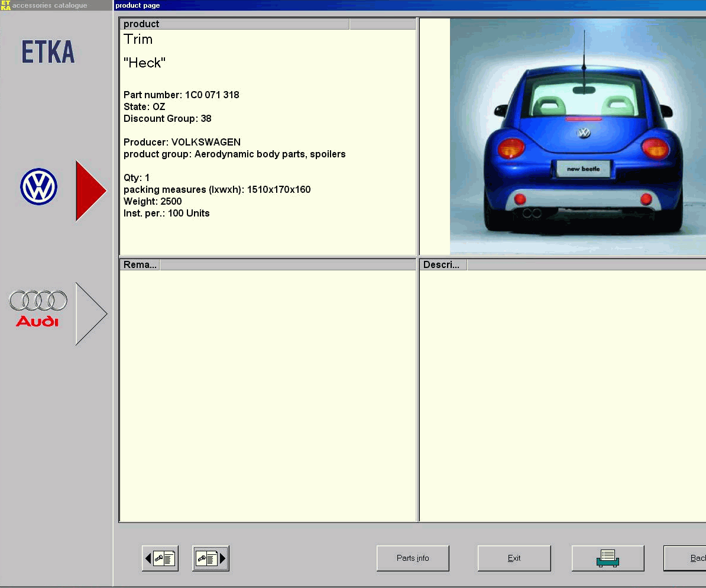Click the 'product page' title bar text

(138, 5)
